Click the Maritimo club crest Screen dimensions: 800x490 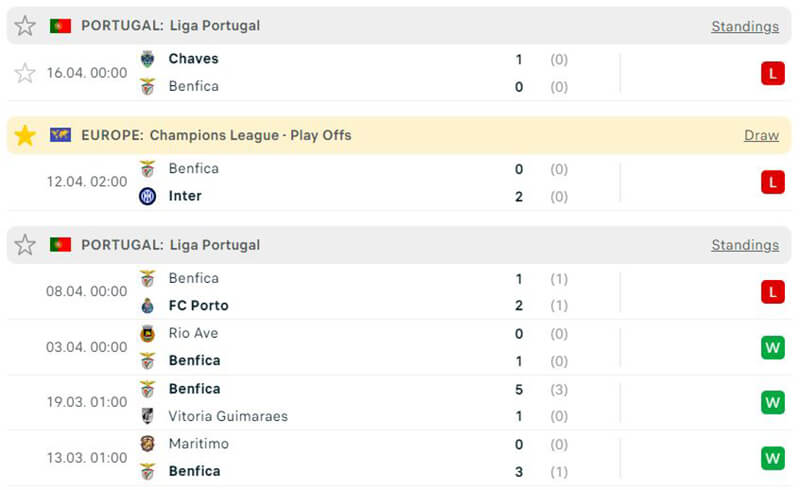click(x=148, y=443)
